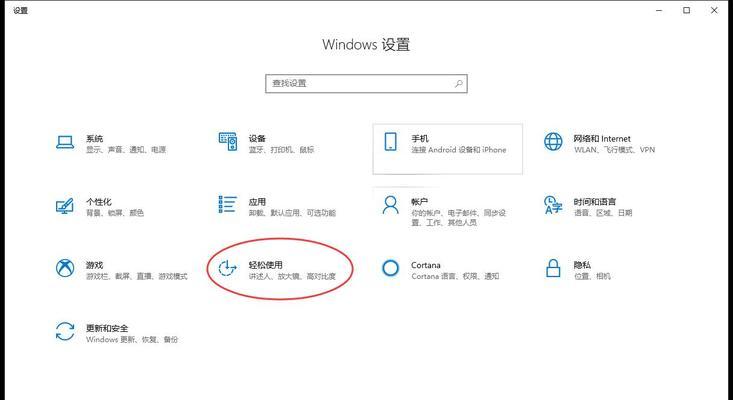Viewport: 733px width, 400px height.
Task: Select the 手机 category title
Action: (420, 139)
